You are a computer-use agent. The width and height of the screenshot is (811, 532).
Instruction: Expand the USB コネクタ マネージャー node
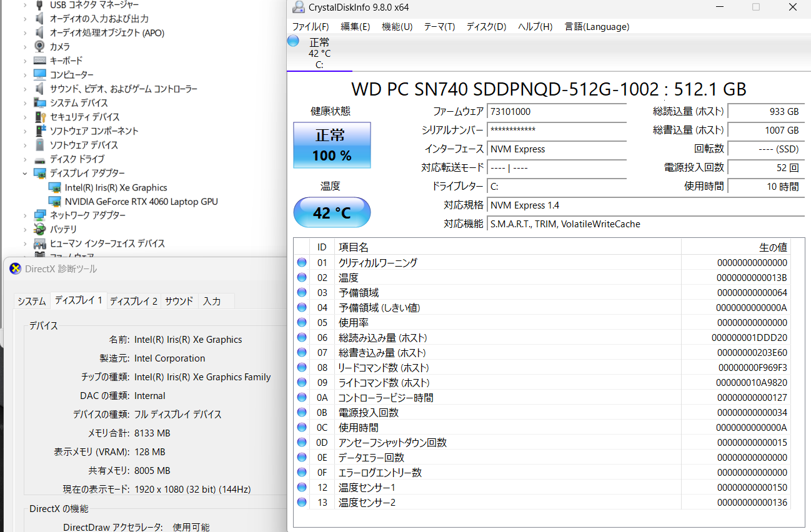point(26,5)
